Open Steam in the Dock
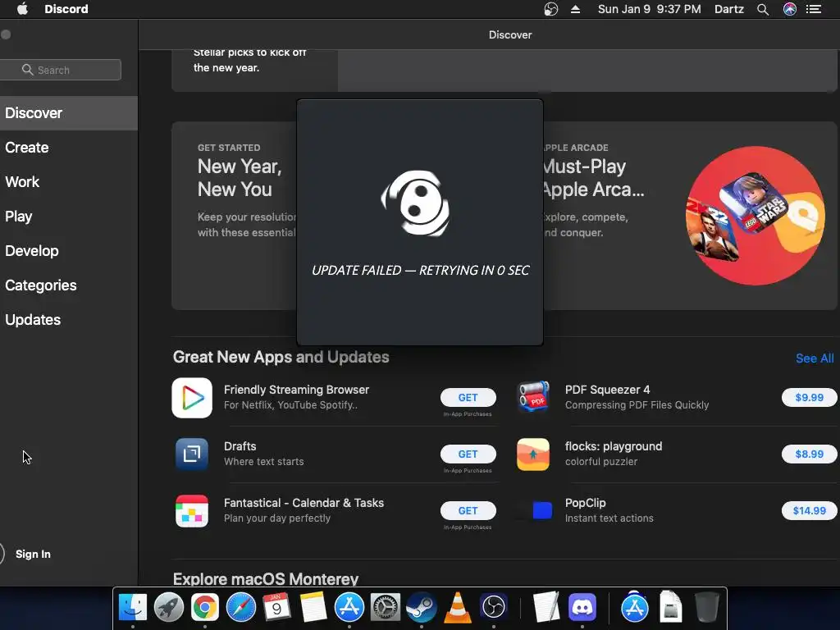The width and height of the screenshot is (840, 630). [x=422, y=607]
